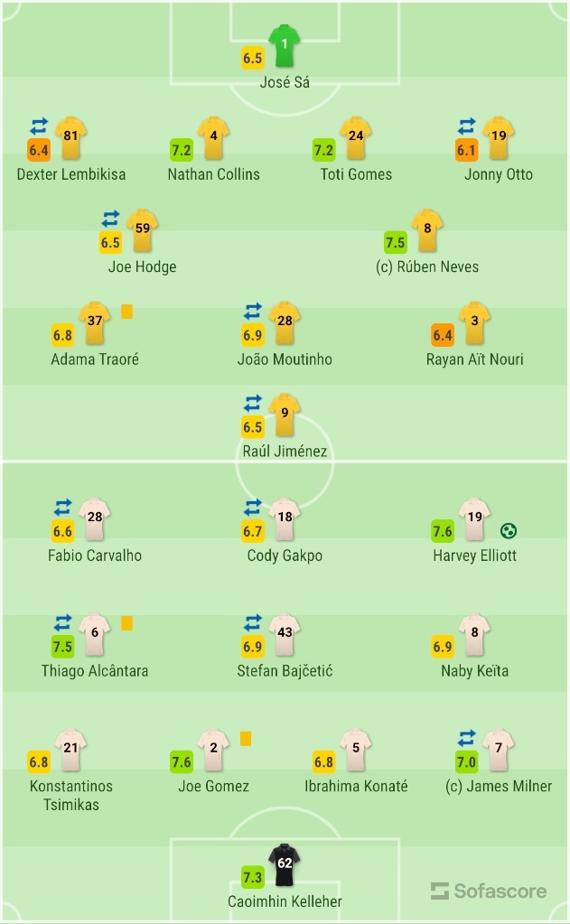The image size is (570, 924).
Task: Click the Sofascore logo
Action: click(489, 891)
